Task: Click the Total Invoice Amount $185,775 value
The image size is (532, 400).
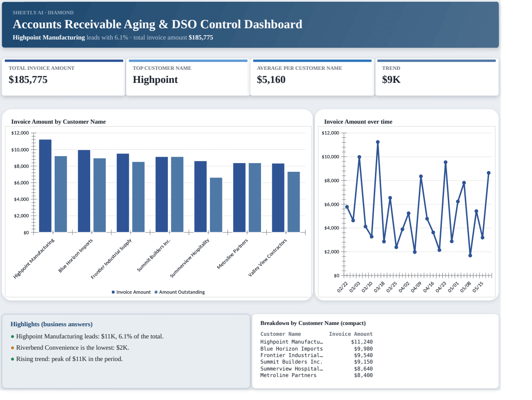Action: (x=28, y=80)
